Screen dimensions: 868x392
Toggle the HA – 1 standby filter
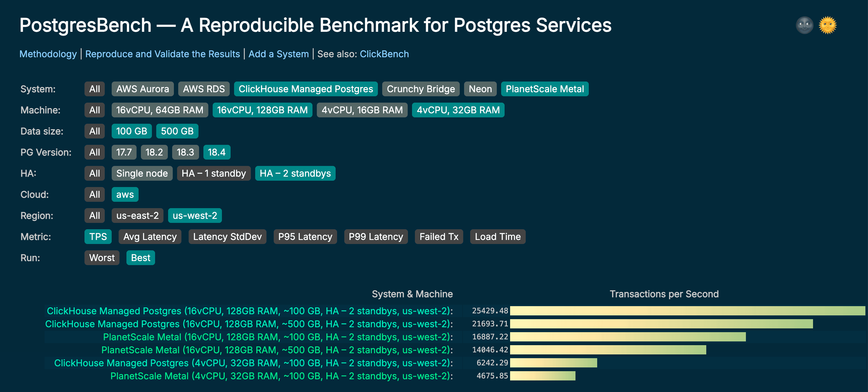coord(214,173)
